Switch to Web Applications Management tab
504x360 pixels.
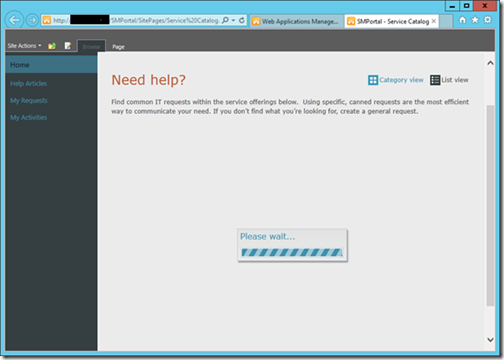tap(296, 21)
